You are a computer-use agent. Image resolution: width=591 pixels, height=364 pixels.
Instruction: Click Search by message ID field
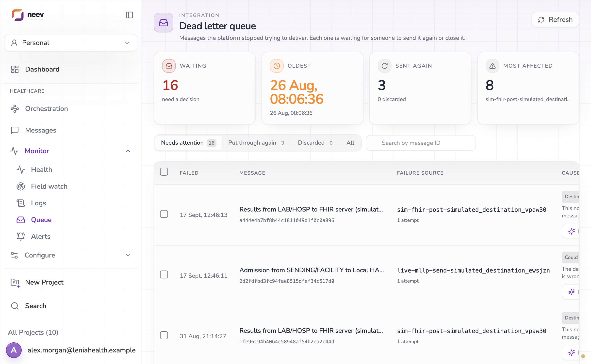click(x=421, y=143)
